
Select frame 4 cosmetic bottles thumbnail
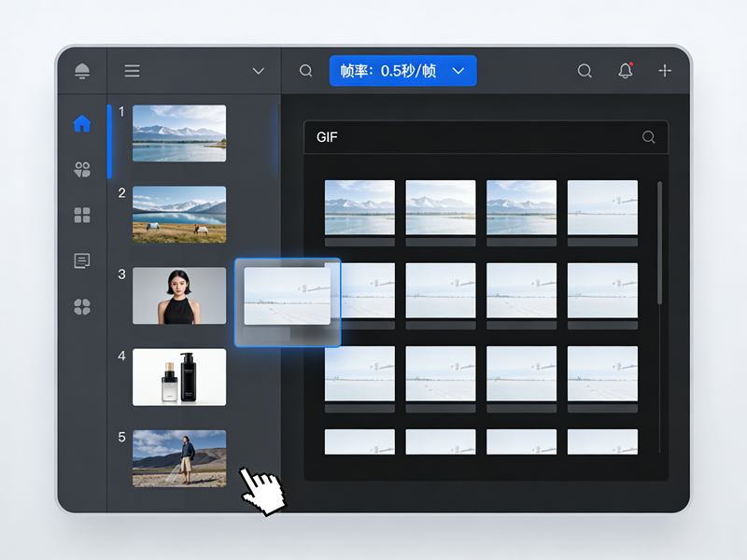(x=179, y=377)
